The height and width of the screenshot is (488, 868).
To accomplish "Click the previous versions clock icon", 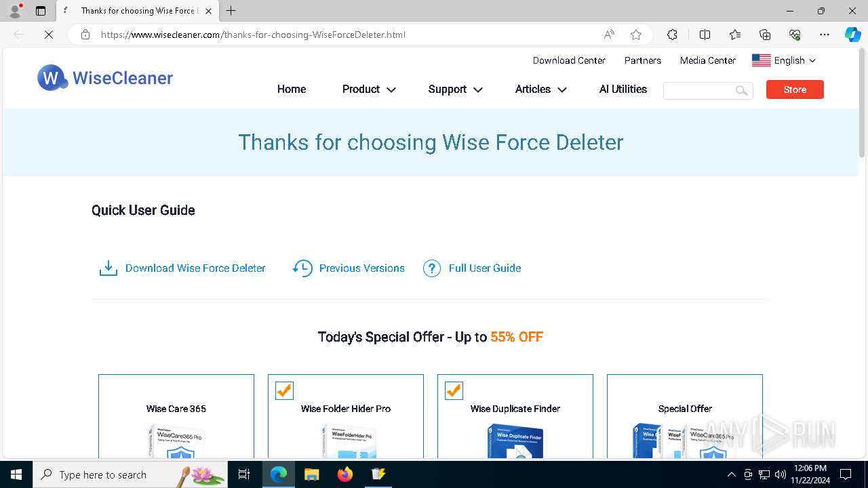I will click(x=302, y=268).
